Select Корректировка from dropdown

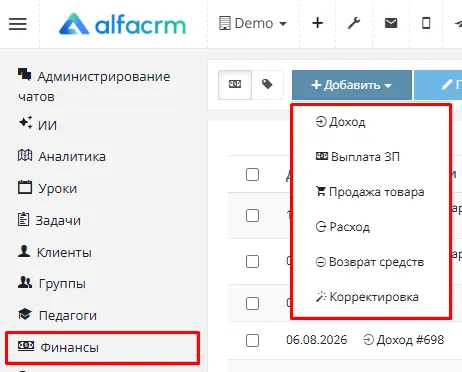(x=367, y=297)
